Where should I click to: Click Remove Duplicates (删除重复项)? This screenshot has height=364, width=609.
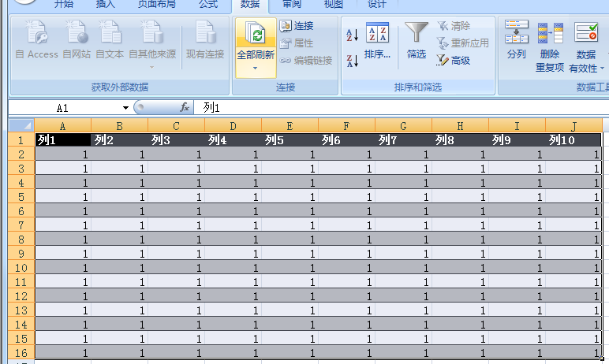pos(550,47)
